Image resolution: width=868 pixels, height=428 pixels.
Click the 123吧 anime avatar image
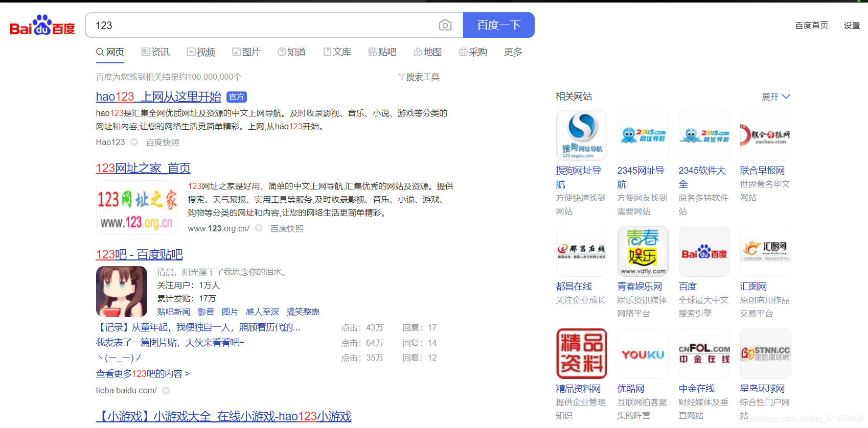tap(122, 292)
